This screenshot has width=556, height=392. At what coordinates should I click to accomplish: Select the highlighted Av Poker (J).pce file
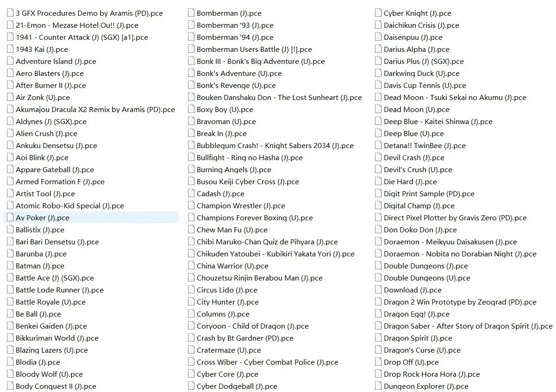tap(91, 218)
